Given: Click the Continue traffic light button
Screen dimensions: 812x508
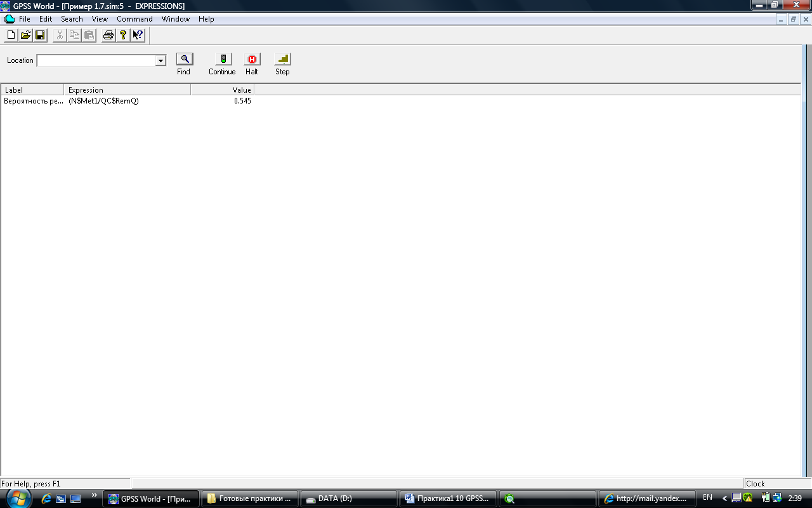Looking at the screenshot, I should (223, 59).
